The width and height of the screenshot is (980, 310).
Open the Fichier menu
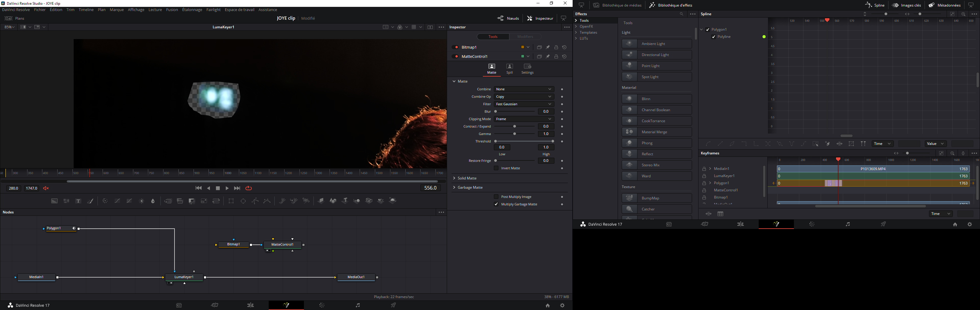pos(40,10)
